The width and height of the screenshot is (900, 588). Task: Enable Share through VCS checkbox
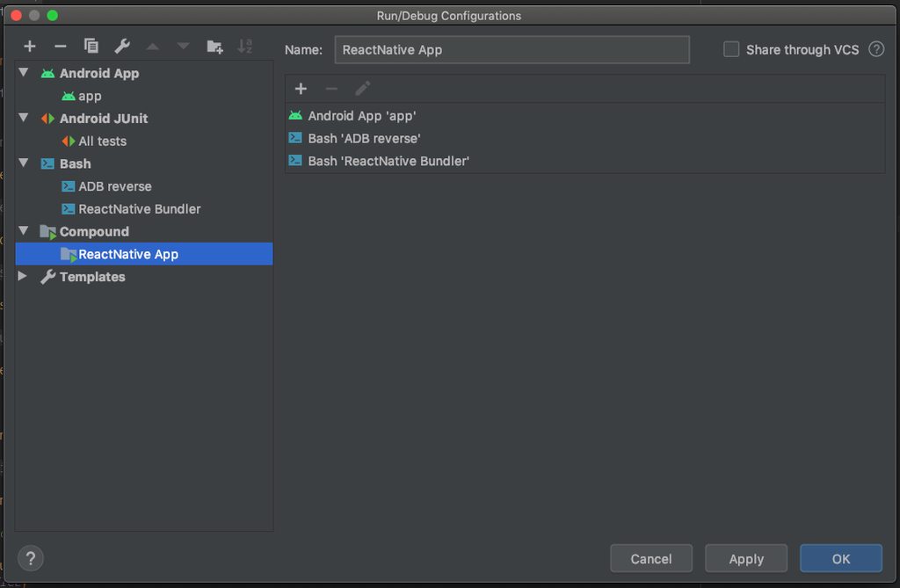click(x=731, y=49)
